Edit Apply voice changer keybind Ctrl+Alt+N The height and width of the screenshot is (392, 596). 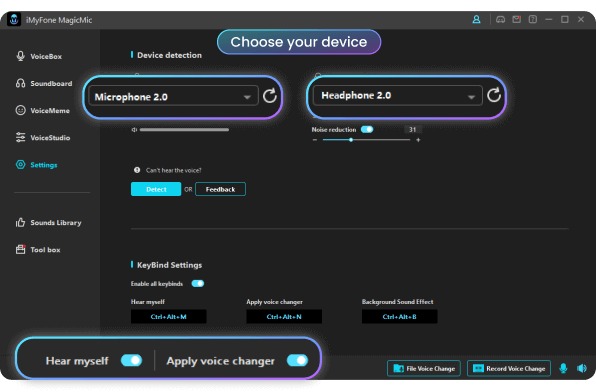pos(284,316)
